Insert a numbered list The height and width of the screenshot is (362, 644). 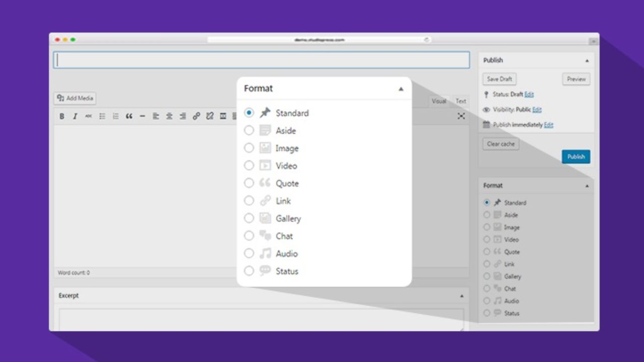click(x=115, y=116)
